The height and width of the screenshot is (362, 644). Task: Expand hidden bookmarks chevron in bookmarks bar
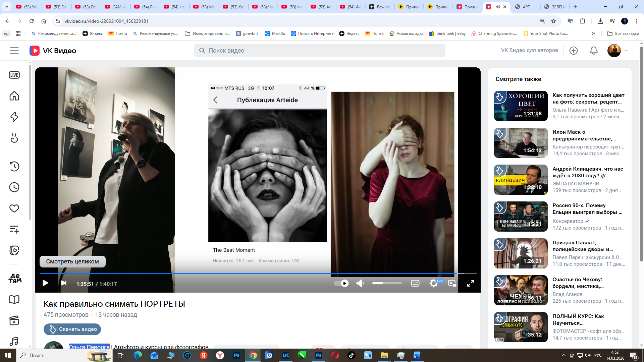[x=593, y=34]
